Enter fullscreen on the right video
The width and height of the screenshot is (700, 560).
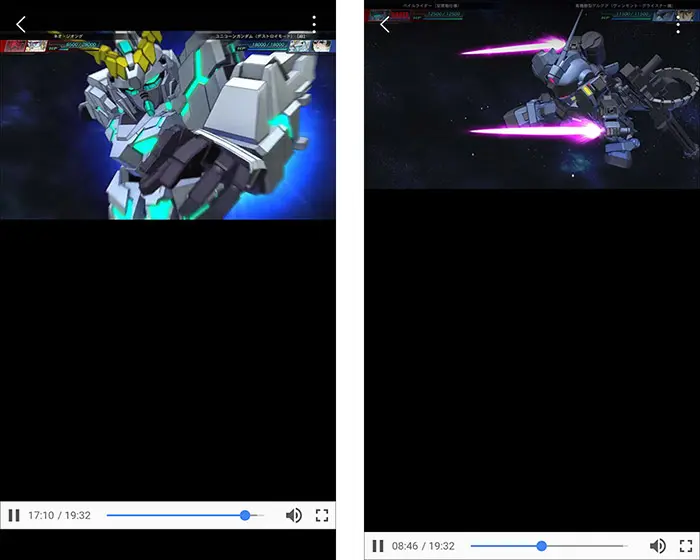click(686, 546)
